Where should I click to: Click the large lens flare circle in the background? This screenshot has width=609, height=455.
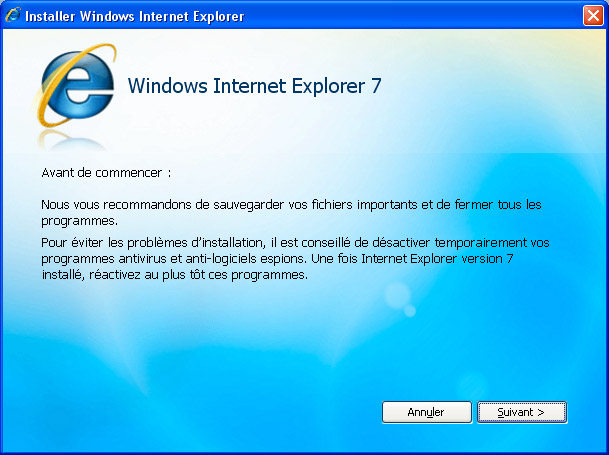(x=398, y=295)
